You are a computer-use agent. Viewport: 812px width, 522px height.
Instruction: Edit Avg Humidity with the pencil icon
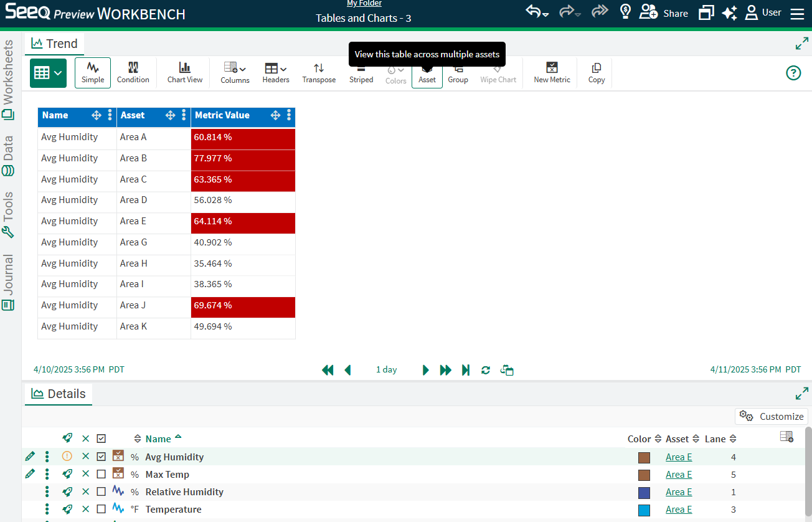[30, 457]
